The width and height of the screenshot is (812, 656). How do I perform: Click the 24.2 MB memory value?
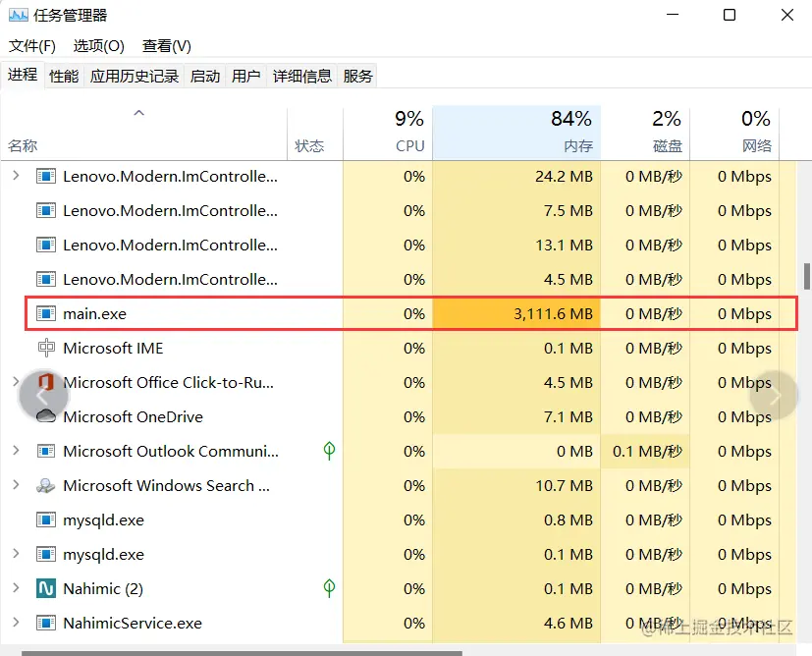tap(564, 177)
